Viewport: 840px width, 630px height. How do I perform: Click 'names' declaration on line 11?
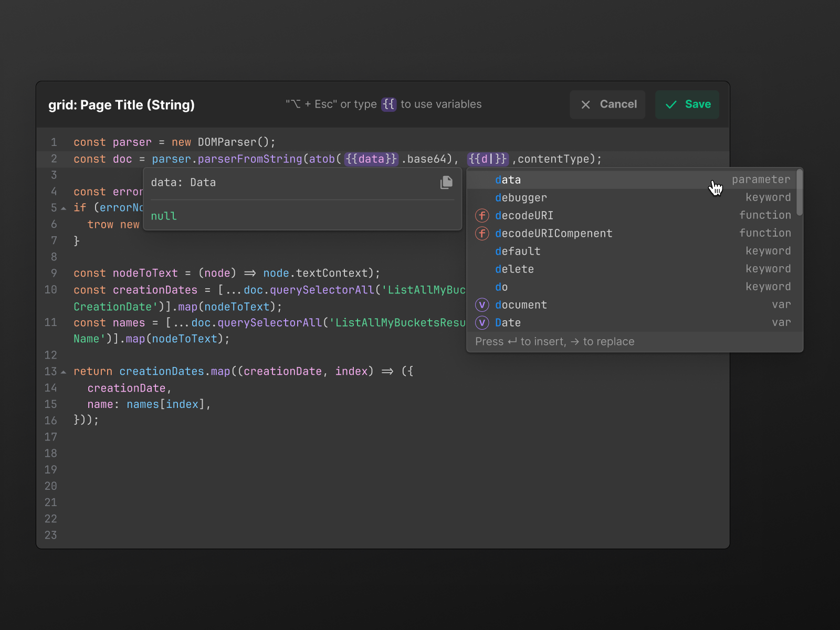[x=129, y=323]
